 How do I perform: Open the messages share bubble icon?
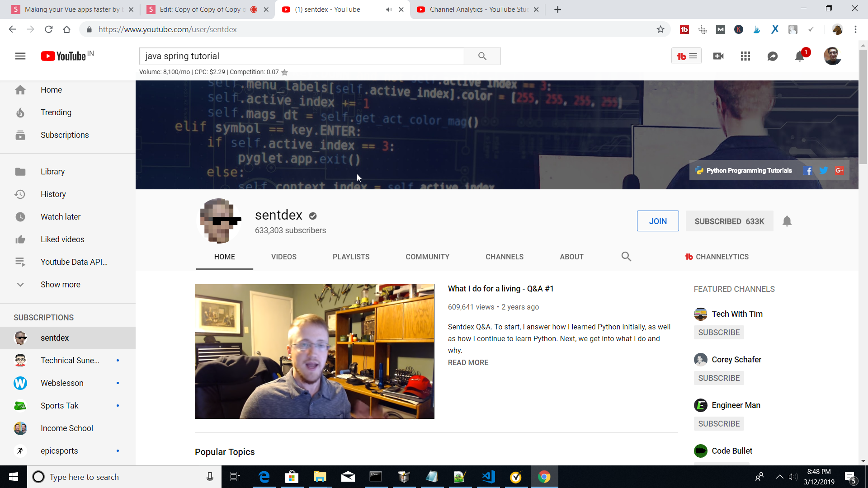[772, 56]
